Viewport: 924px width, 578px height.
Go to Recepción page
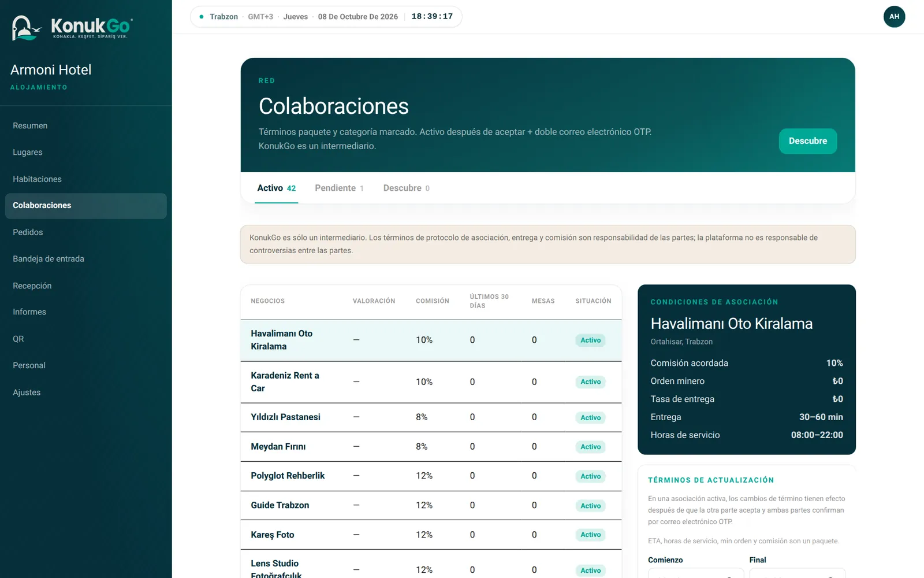coord(86,286)
